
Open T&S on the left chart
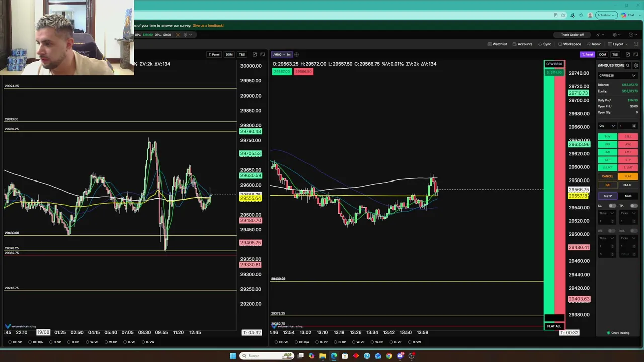(x=242, y=54)
